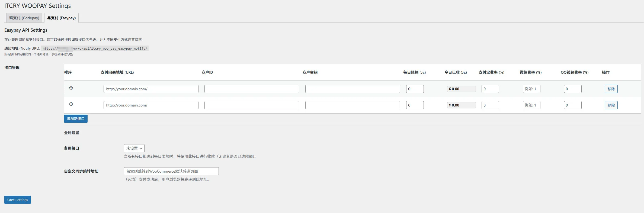This screenshot has width=644, height=213.
Task: Click Save Settings button
Action: pyautogui.click(x=18, y=200)
